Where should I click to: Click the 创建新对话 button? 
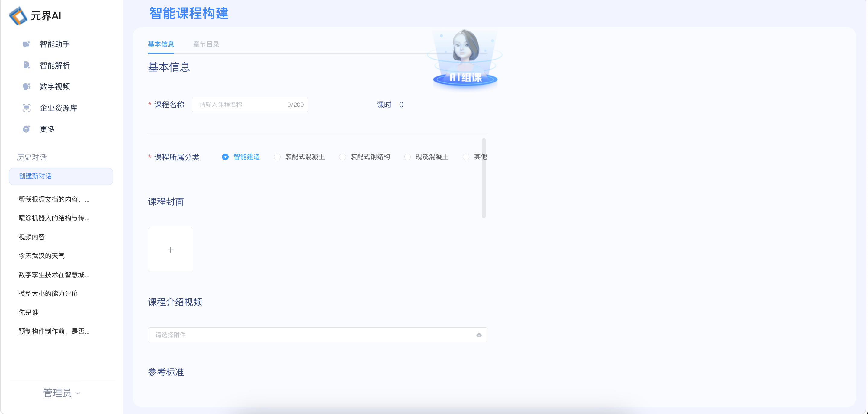coord(61,176)
